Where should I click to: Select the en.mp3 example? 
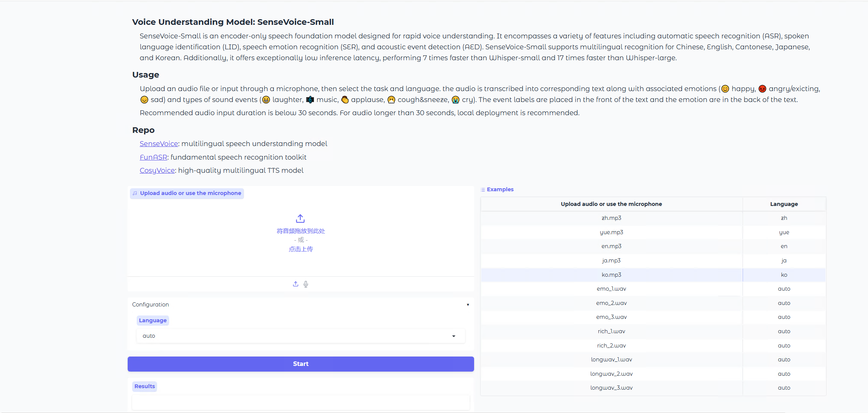coord(611,246)
